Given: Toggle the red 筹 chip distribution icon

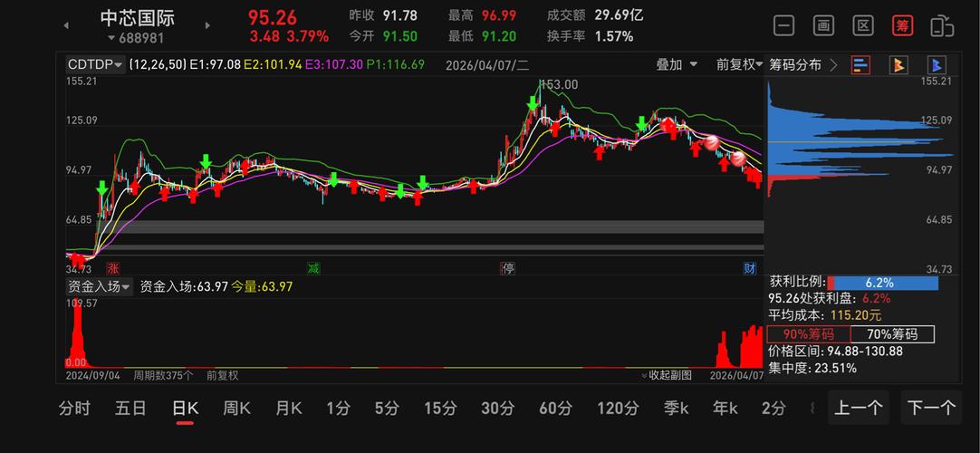Looking at the screenshot, I should pos(902,26).
